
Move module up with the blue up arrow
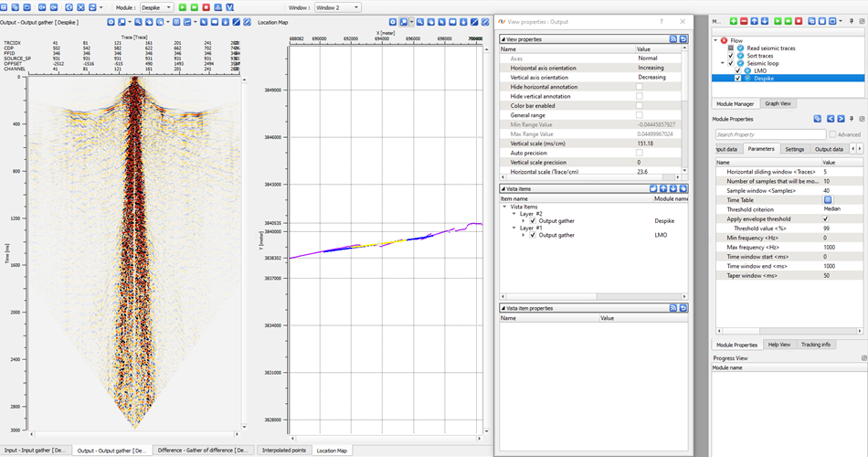757,20
